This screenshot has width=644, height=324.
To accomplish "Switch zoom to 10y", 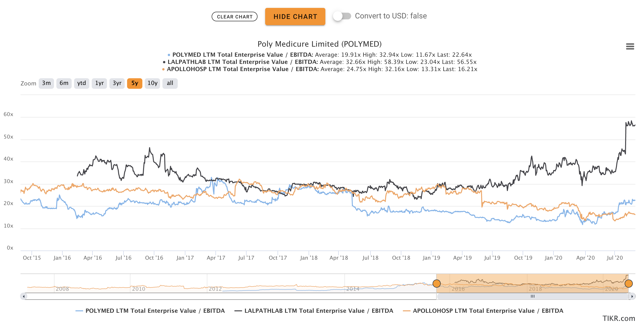I will 152,83.
